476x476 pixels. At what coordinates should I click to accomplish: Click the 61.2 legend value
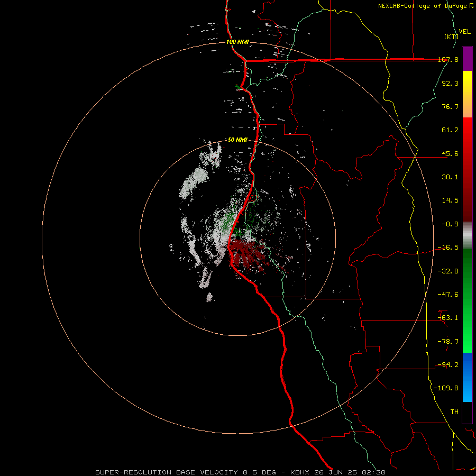coord(450,130)
